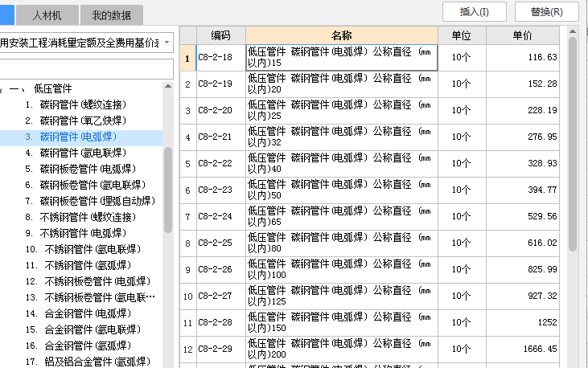Select code cell C8-2-21
This screenshot has height=368, width=588.
[221, 137]
